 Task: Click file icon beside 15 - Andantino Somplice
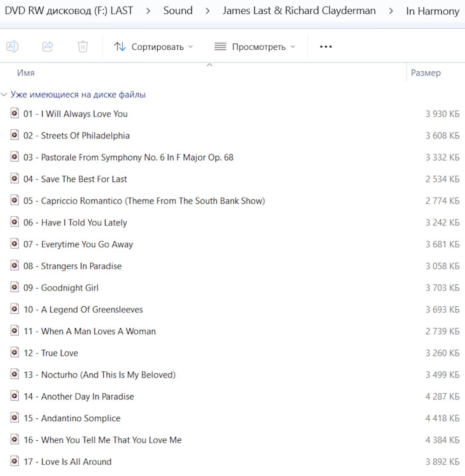pyautogui.click(x=14, y=418)
